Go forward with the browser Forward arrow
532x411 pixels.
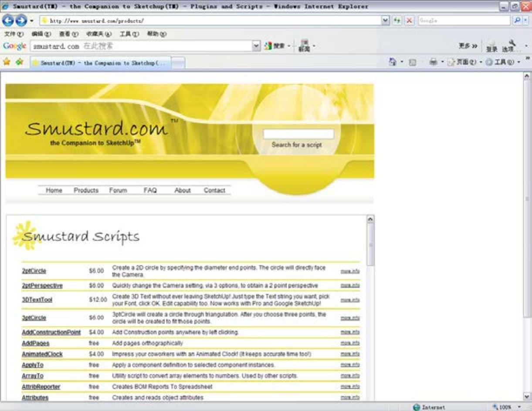tap(21, 20)
